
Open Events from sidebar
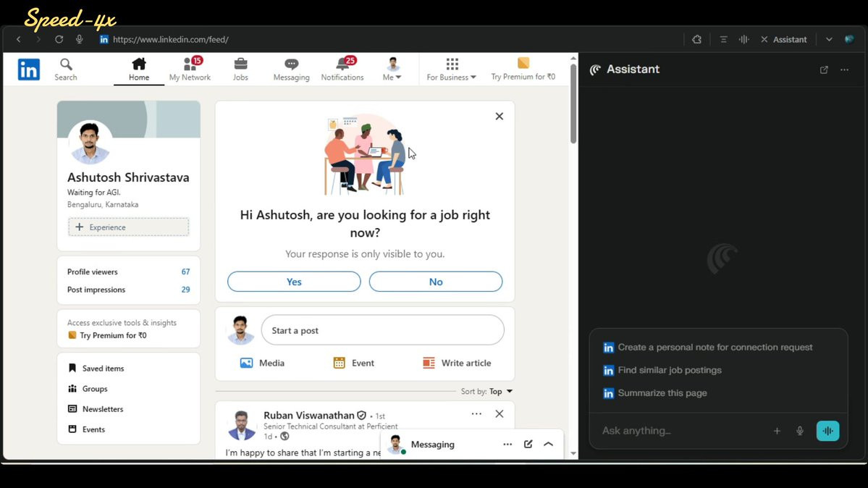click(x=86, y=429)
